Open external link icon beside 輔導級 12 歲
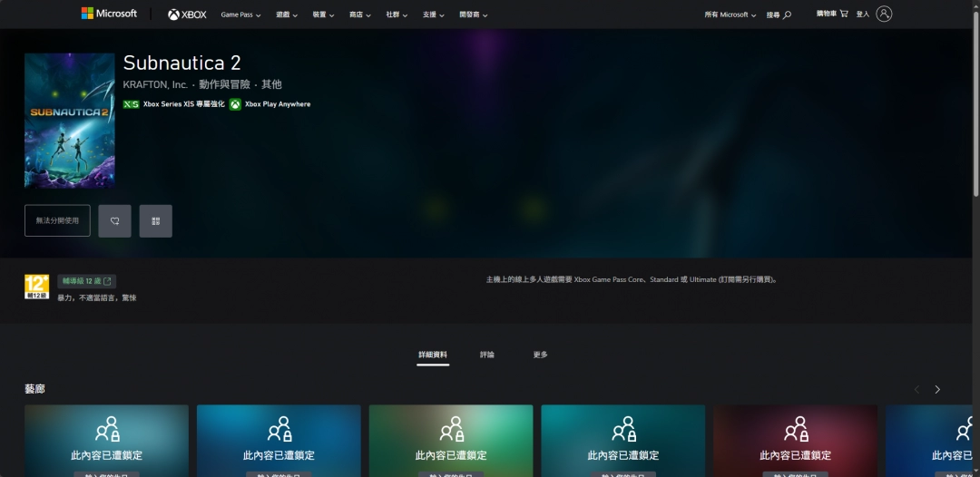980x477 pixels. click(107, 282)
